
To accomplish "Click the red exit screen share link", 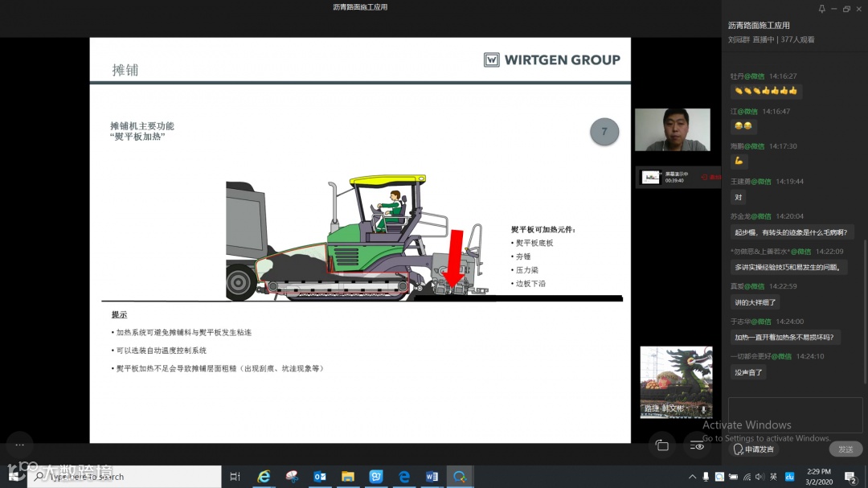I will point(711,177).
